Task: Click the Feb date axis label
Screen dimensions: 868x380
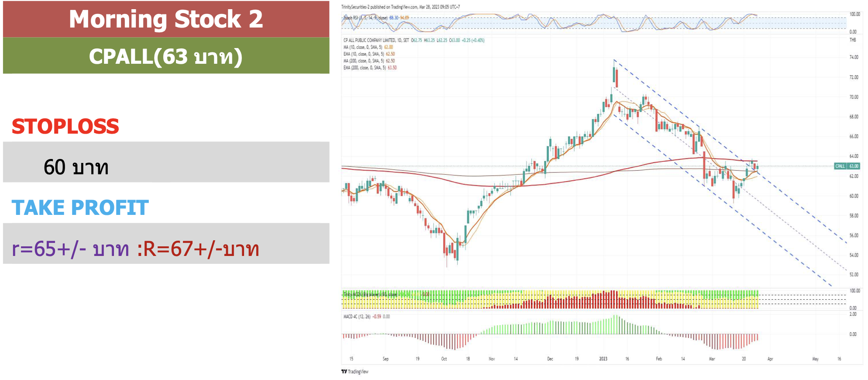Action: click(x=659, y=359)
